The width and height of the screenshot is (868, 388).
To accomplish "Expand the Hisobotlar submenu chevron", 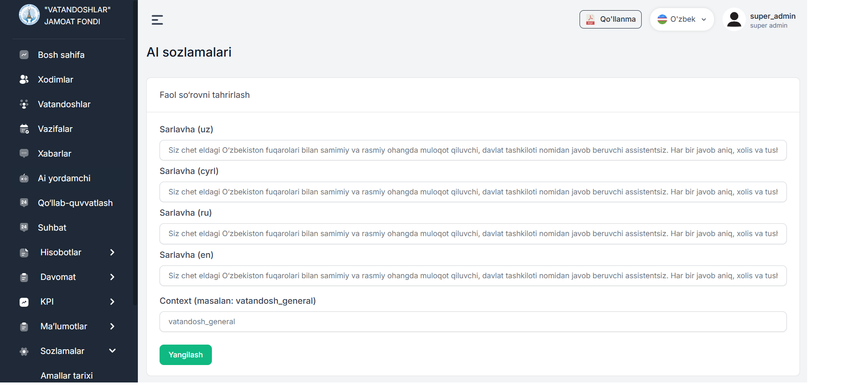I will coord(112,252).
